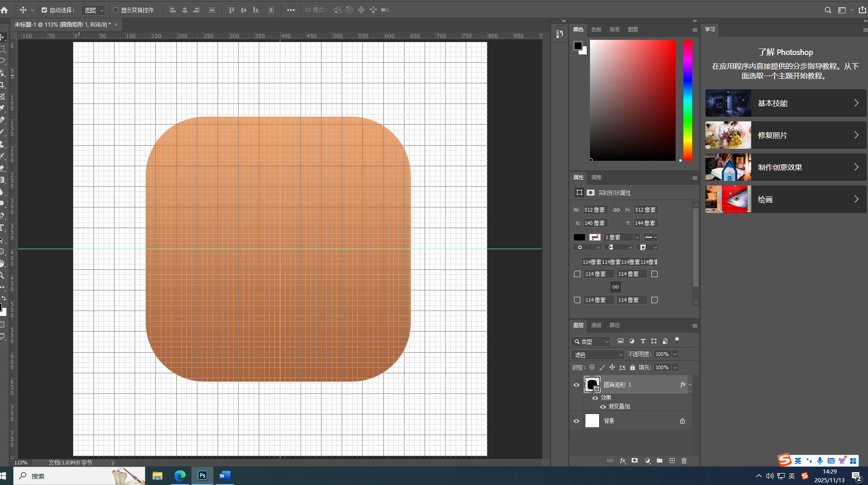Switch to the 色板 tab
Viewport: 868px width, 485px height.
[596, 29]
